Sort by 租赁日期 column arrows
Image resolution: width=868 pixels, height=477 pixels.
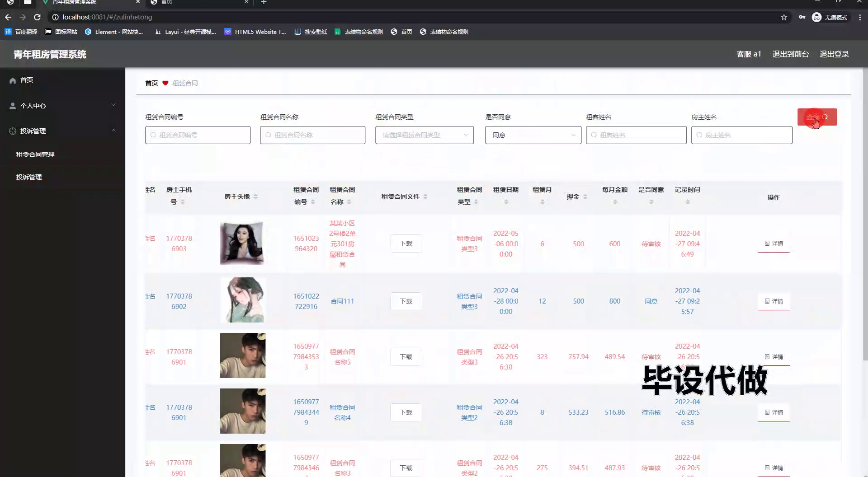click(506, 202)
